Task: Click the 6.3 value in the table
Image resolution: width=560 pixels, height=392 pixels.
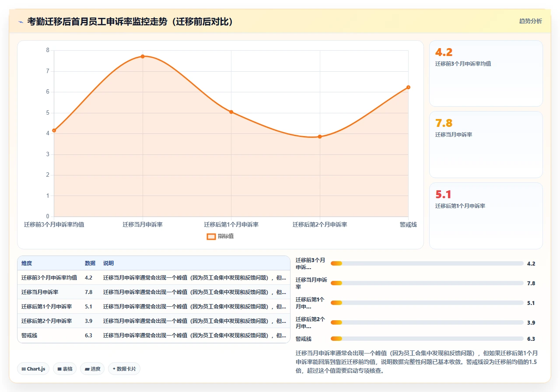Action: click(88, 335)
